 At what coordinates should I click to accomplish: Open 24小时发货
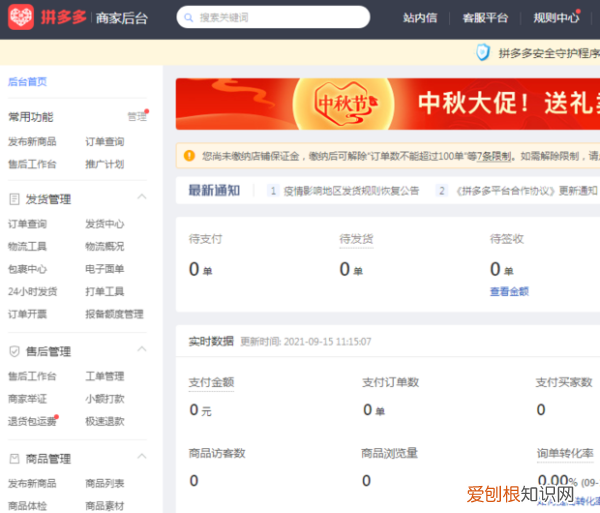point(33,292)
